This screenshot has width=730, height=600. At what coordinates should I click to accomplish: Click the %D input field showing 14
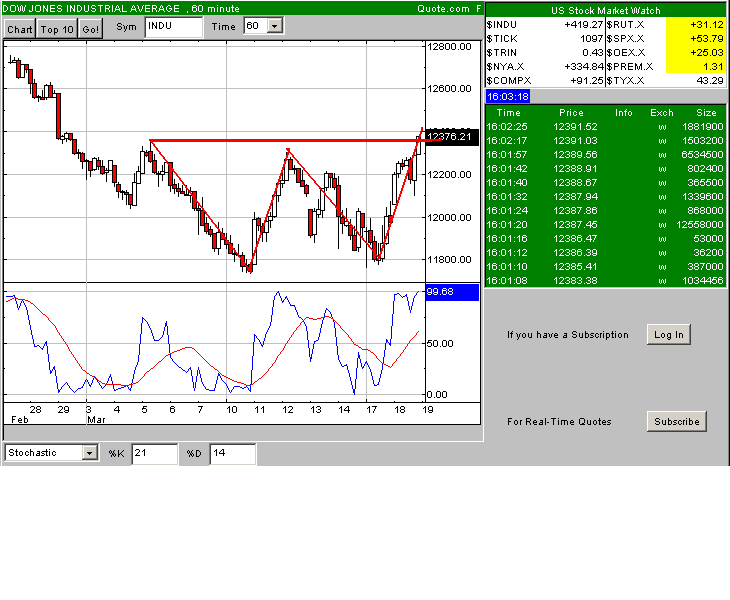point(233,453)
